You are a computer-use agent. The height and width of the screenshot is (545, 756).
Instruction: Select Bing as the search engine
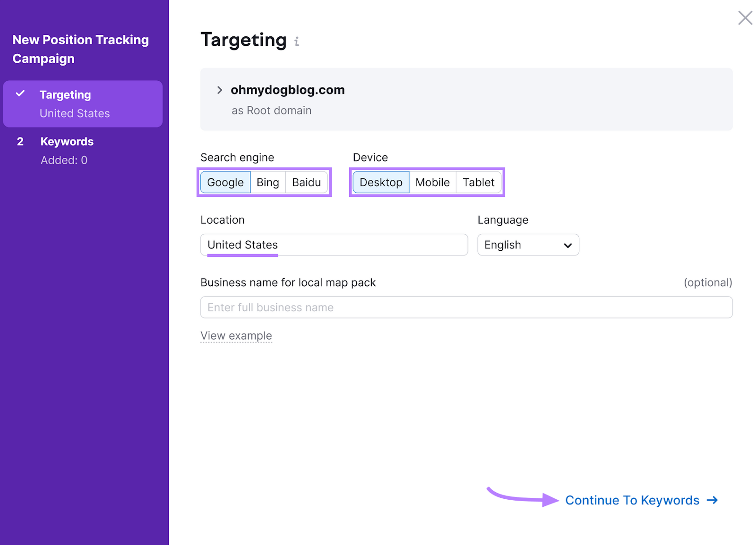tap(267, 182)
